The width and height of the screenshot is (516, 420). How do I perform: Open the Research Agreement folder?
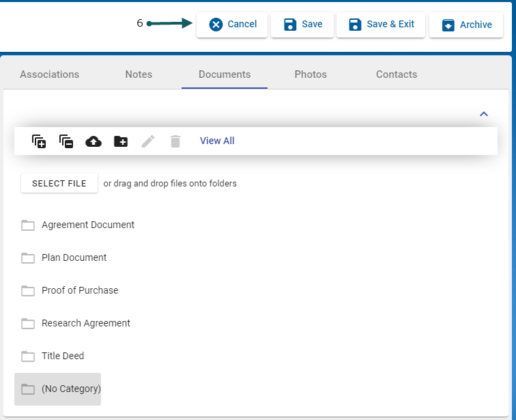point(85,323)
